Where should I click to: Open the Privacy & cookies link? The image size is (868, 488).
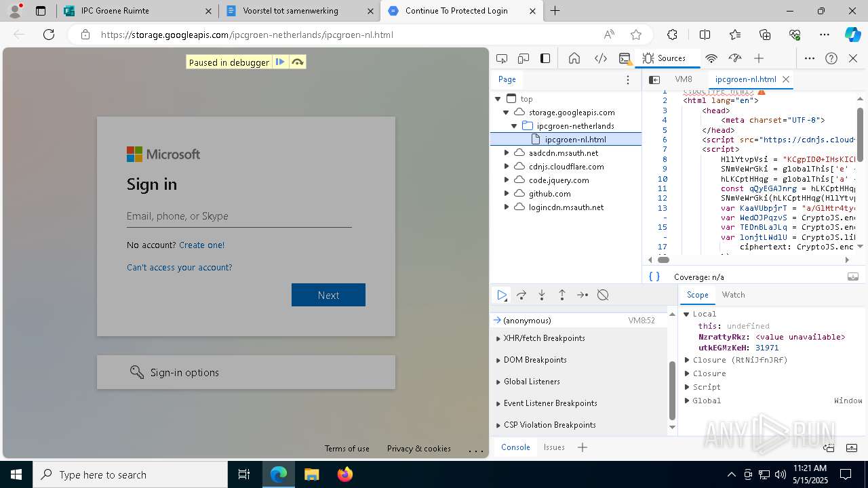(419, 449)
